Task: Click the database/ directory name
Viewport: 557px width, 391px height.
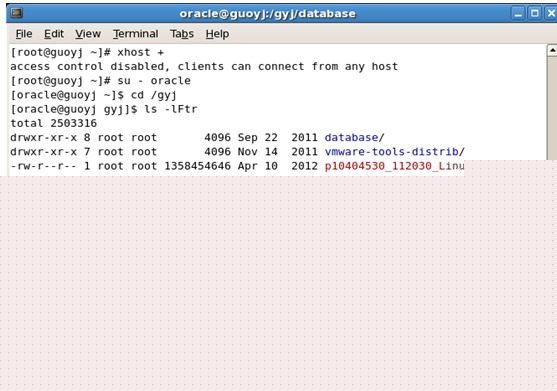Action: tap(355, 137)
